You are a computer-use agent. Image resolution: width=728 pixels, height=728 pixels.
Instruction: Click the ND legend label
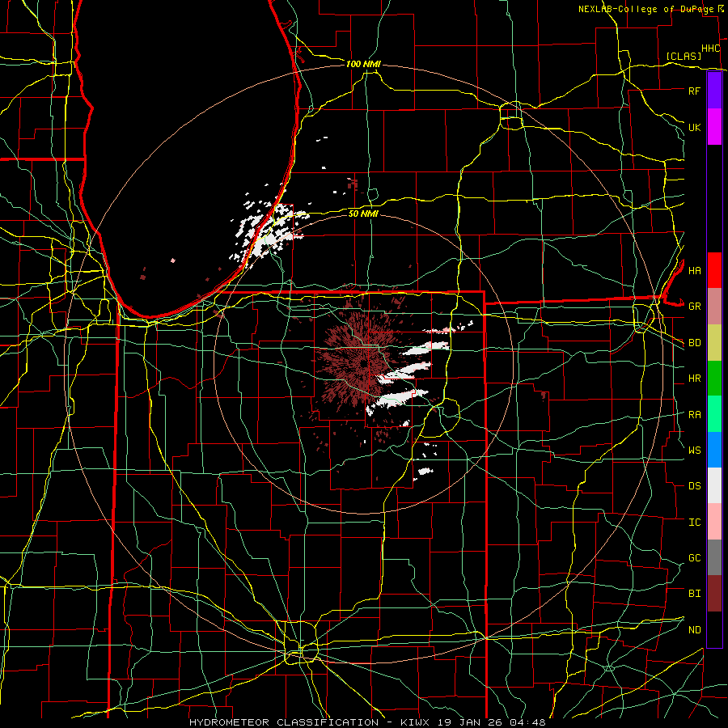[694, 630]
